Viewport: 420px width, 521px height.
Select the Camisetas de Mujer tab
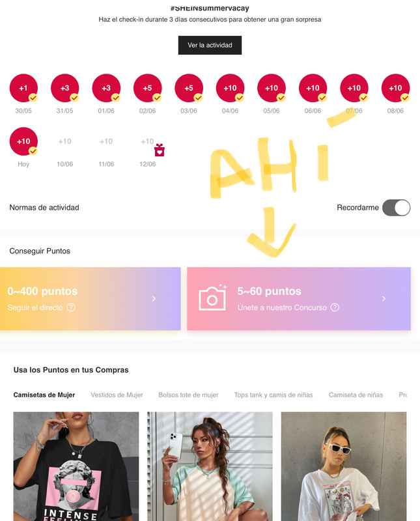(x=44, y=395)
